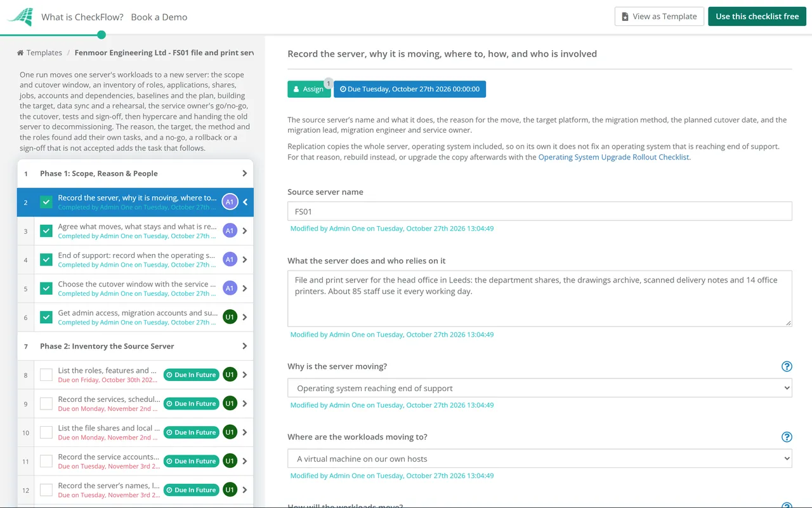
Task: Click 'Due In Future' badge on 'List the file shares' task
Action: point(191,432)
